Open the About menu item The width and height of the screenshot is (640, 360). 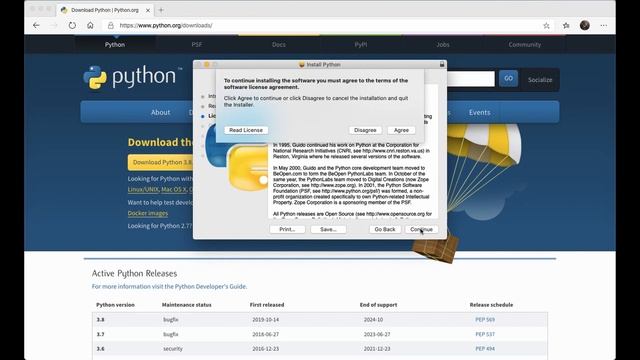pos(160,112)
